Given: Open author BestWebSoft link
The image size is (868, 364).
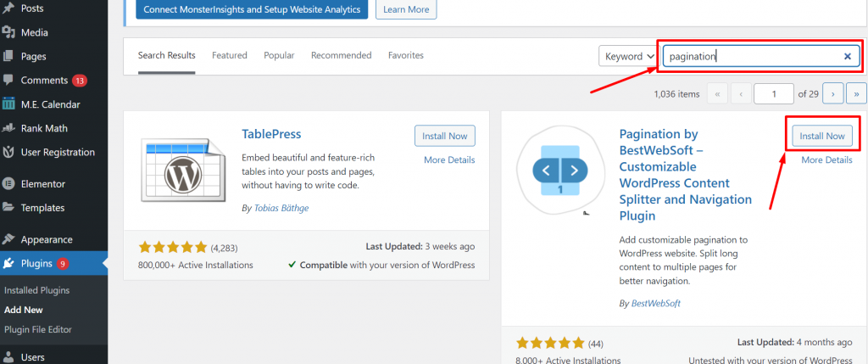Looking at the screenshot, I should tap(655, 304).
